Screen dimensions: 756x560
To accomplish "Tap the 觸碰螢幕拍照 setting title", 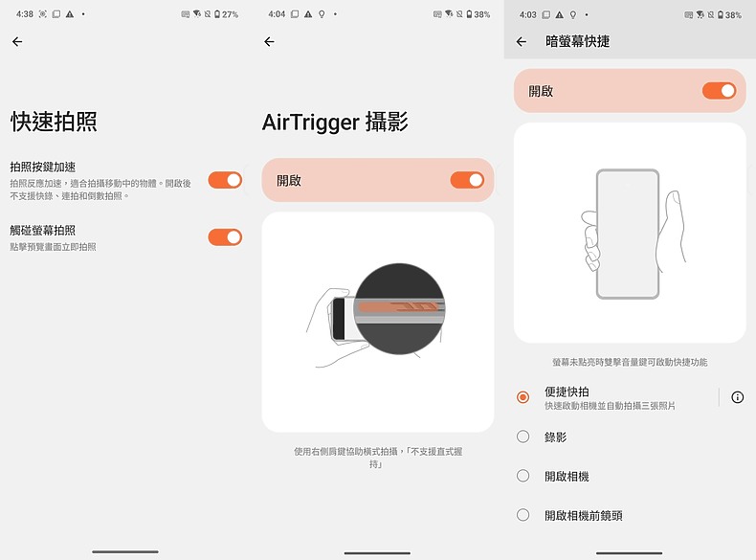I will [x=42, y=230].
